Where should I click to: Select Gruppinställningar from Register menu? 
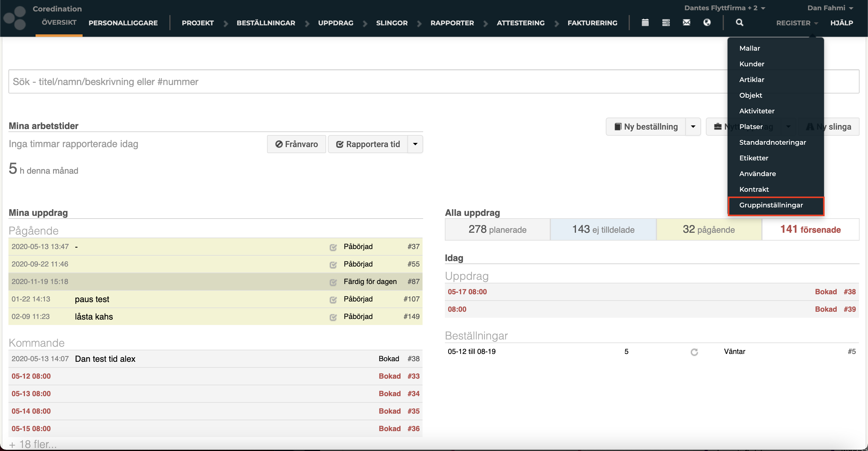[x=771, y=205]
